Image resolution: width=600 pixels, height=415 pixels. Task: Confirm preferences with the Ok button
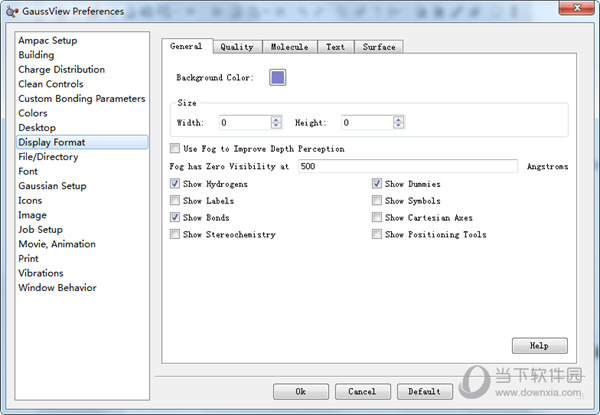301,392
